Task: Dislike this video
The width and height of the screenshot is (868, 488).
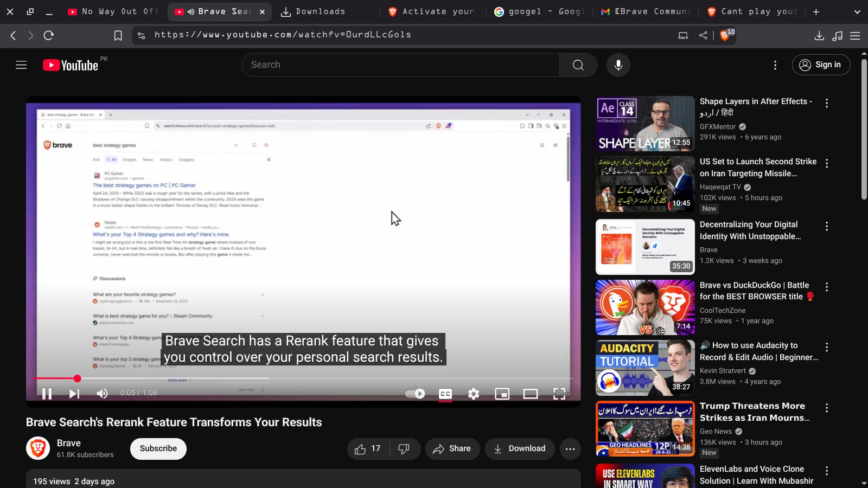Action: (x=404, y=449)
